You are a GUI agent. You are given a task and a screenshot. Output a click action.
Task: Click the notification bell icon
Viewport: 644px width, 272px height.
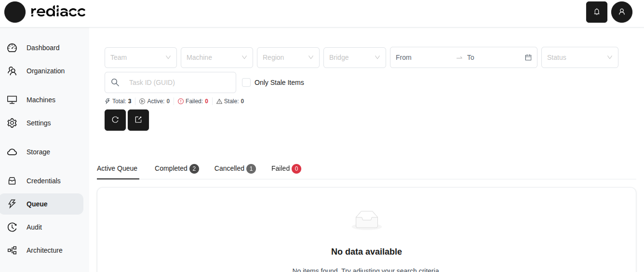tap(596, 12)
